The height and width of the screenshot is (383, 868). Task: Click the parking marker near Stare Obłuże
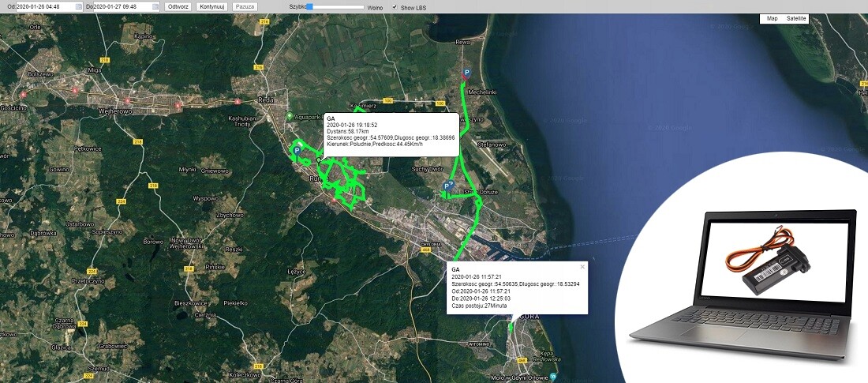coord(447,187)
